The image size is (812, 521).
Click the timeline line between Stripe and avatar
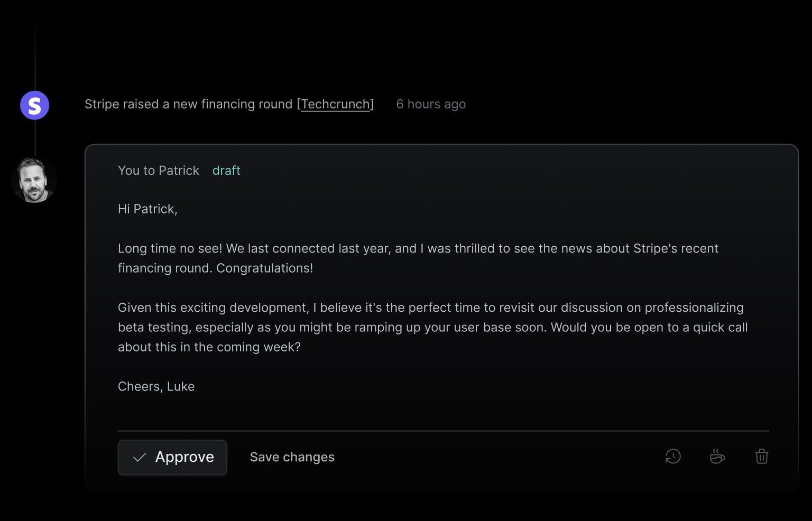pos(35,138)
